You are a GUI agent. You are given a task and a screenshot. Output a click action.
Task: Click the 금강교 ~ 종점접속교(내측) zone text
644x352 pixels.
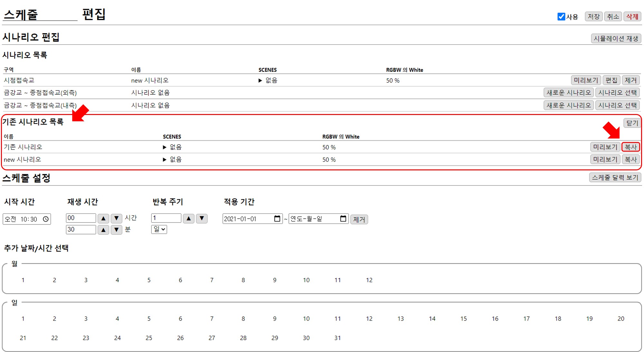pos(40,105)
